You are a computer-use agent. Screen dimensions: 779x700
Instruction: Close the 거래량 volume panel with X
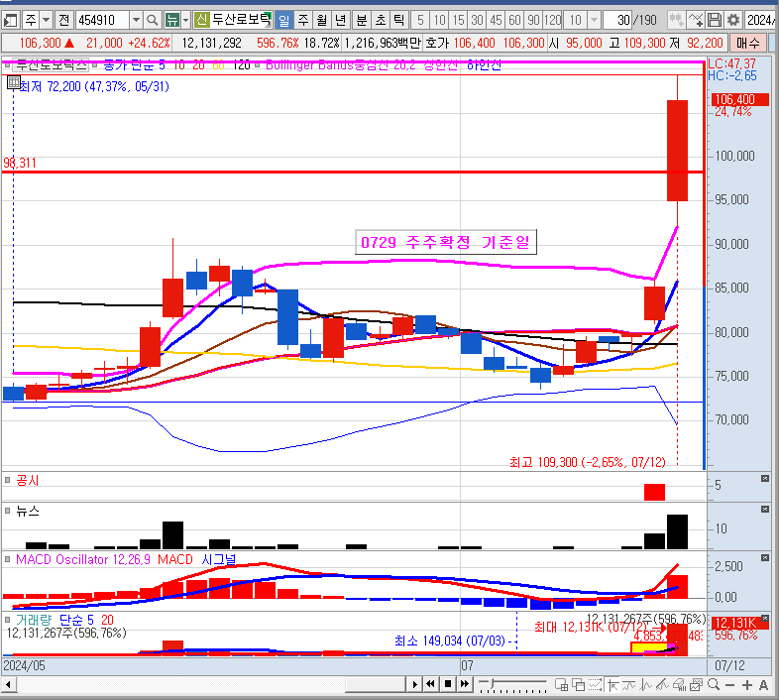(765, 619)
